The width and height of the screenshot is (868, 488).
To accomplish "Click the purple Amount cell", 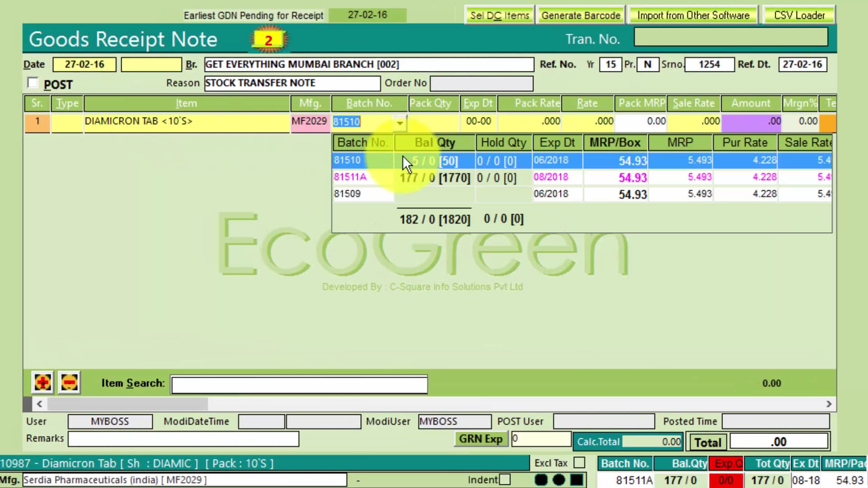I will point(751,122).
